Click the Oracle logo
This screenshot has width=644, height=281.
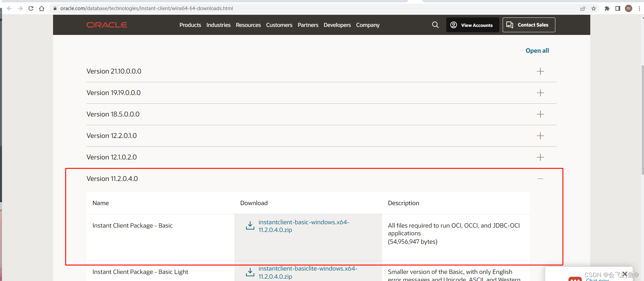pyautogui.click(x=107, y=25)
